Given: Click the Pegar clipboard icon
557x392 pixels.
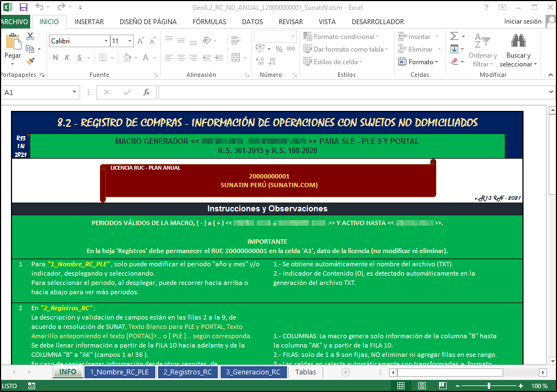Looking at the screenshot, I should tap(12, 42).
